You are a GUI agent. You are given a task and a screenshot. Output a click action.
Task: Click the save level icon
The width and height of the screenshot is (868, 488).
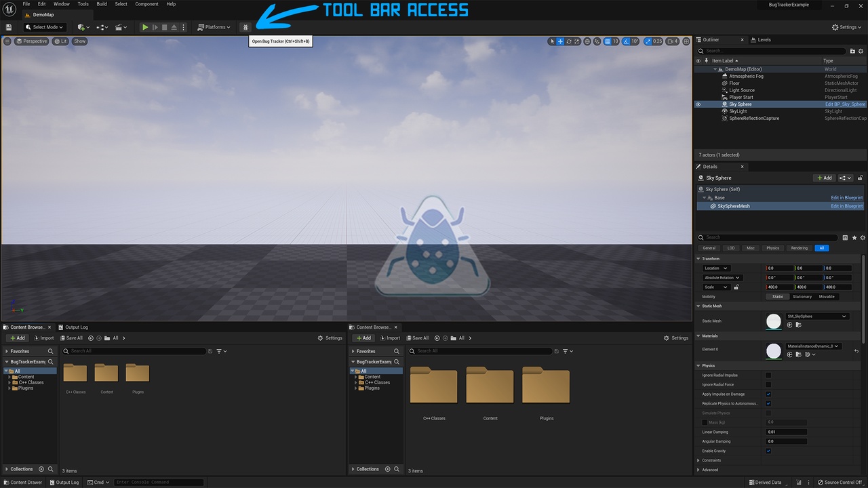[x=9, y=27]
